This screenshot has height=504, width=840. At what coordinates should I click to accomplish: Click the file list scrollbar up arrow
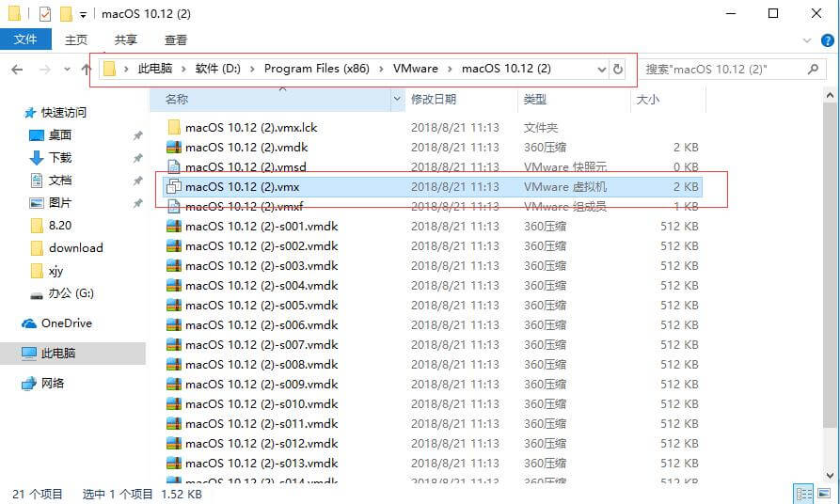tap(830, 95)
